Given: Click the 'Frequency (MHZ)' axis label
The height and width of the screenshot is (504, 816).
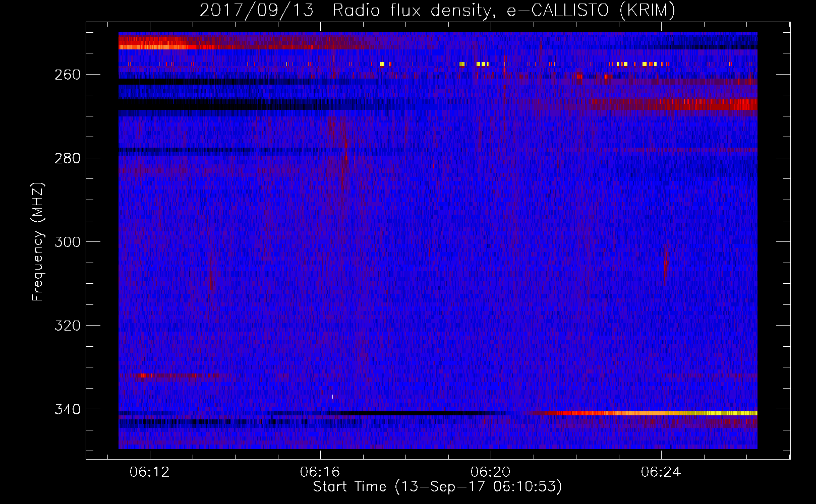Looking at the screenshot, I should coord(38,241).
